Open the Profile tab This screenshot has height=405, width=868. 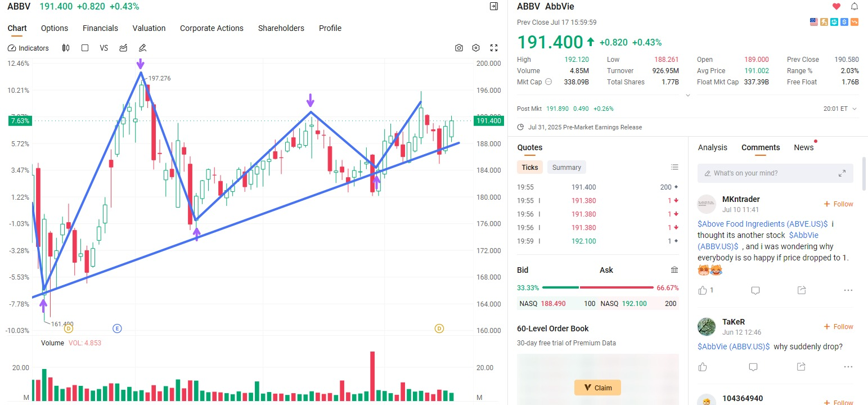[x=330, y=28]
